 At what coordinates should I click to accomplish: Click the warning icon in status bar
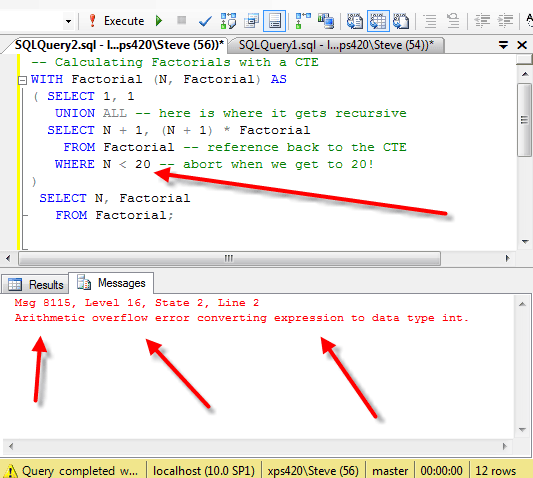click(x=11, y=471)
